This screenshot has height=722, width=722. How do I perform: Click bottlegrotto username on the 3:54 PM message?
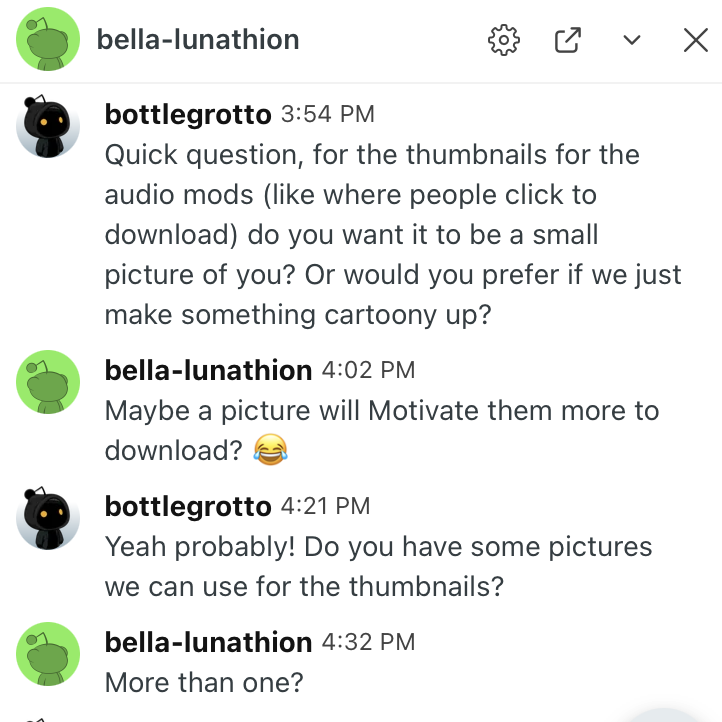pyautogui.click(x=188, y=115)
